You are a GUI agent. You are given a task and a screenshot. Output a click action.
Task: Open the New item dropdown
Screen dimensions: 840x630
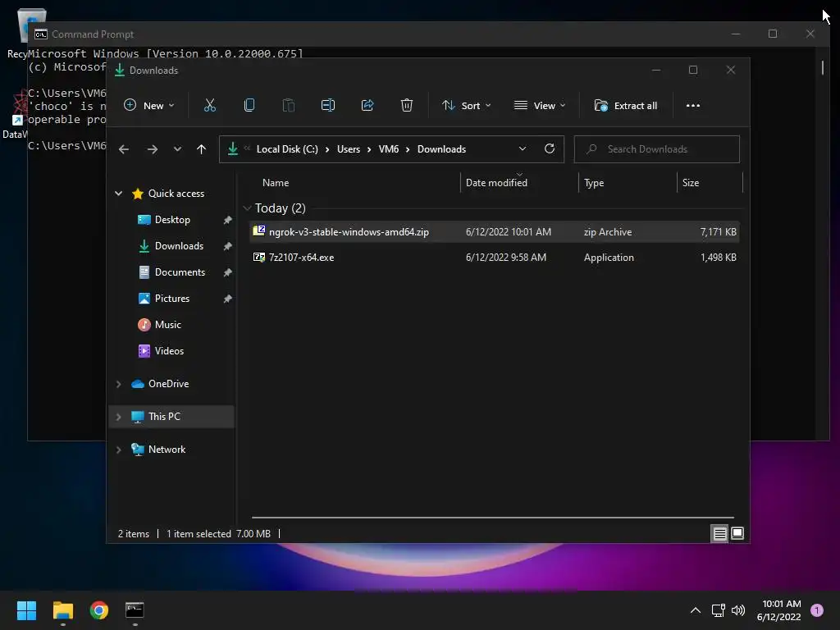click(x=149, y=106)
